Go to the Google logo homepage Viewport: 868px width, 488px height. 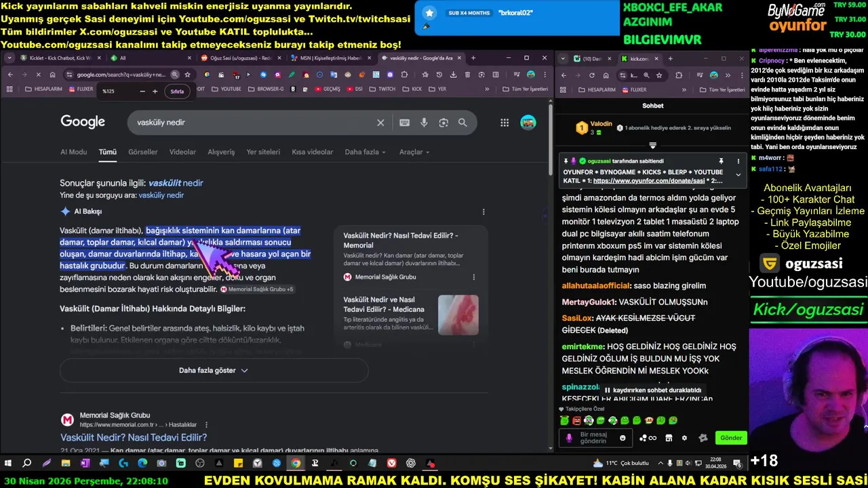(83, 122)
